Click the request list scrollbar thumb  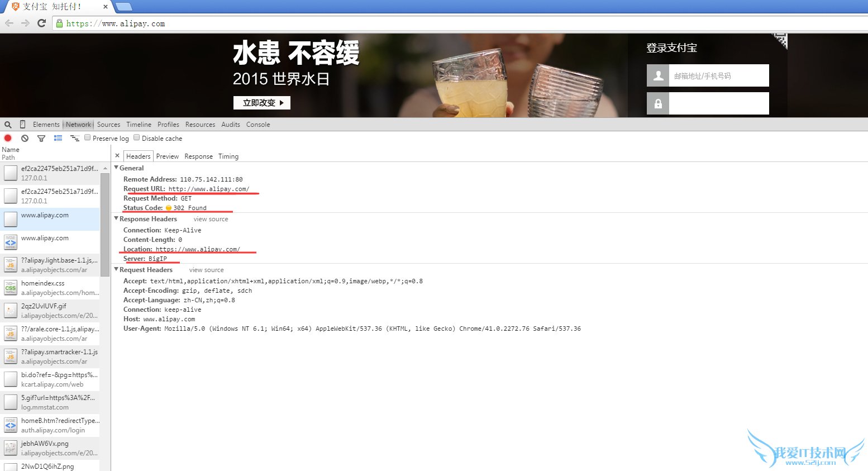point(105,225)
